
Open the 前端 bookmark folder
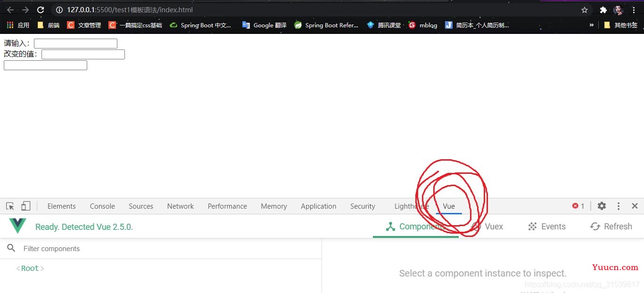pyautogui.click(x=48, y=25)
